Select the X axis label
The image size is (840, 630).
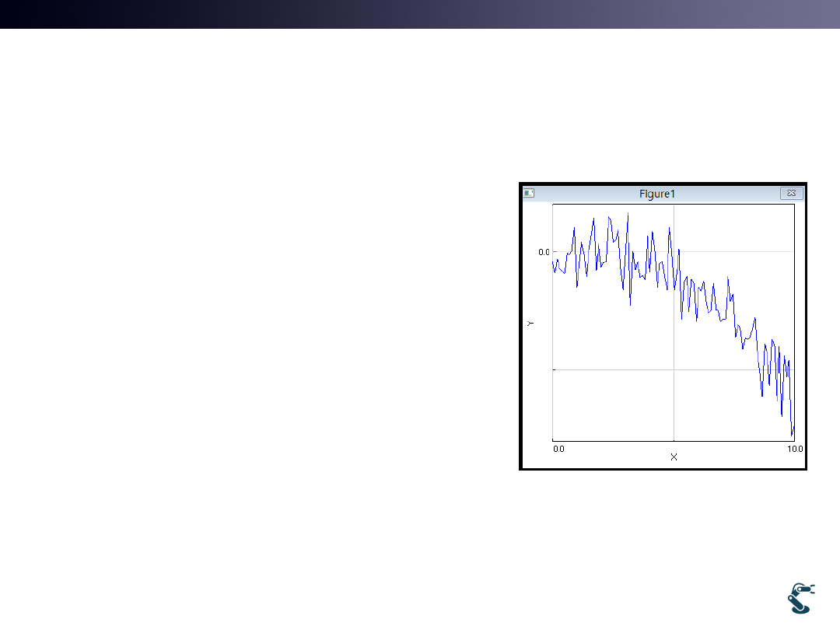[x=674, y=457]
